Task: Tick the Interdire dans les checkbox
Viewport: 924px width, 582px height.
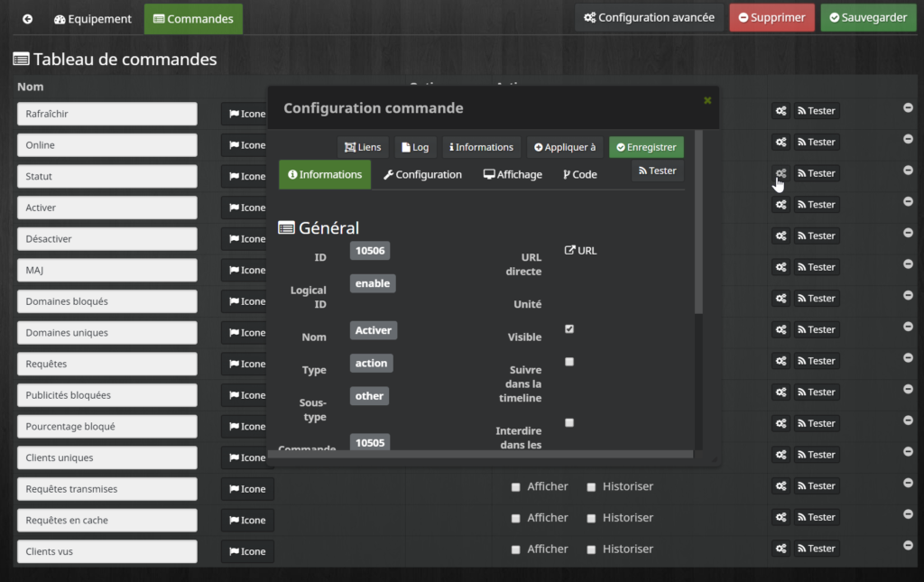Action: pyautogui.click(x=569, y=422)
